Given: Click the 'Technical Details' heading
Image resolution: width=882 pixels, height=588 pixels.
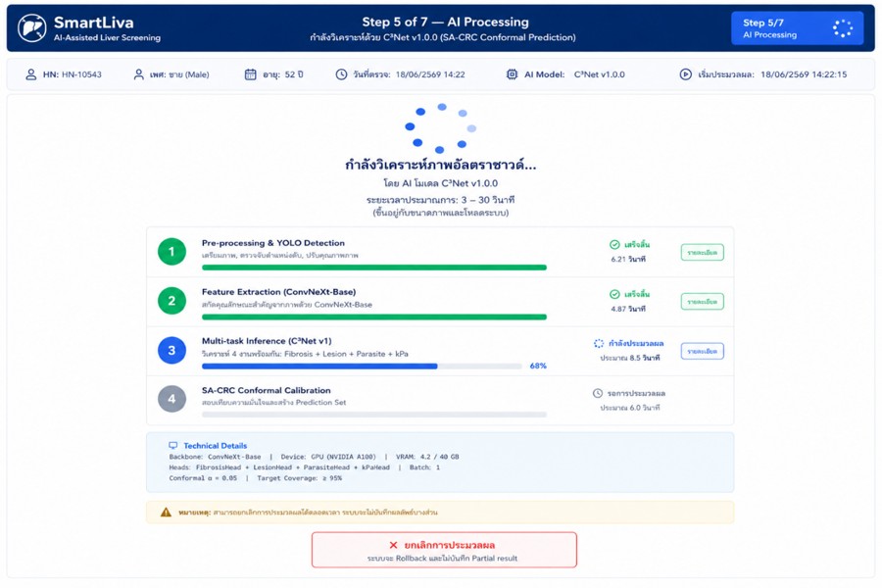Looking at the screenshot, I should coord(215,446).
